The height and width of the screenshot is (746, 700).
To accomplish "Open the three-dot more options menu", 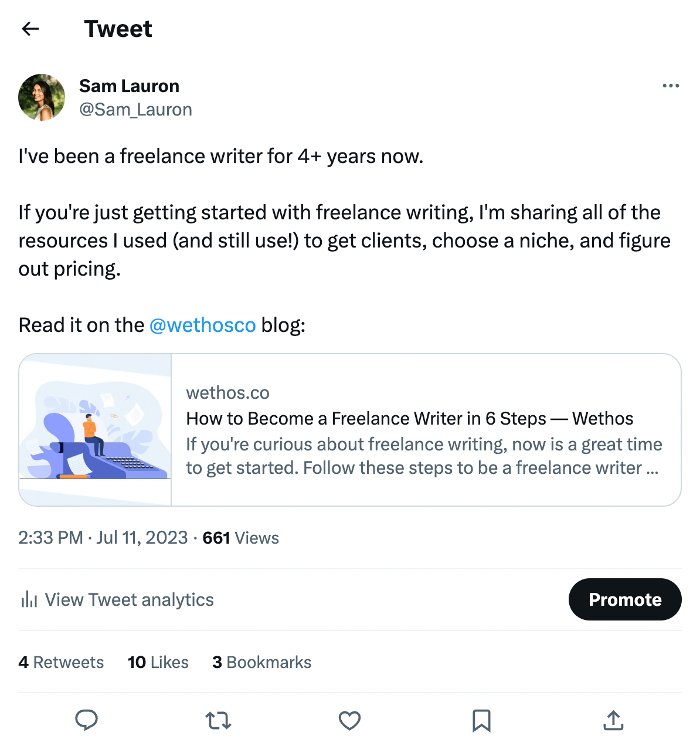I will click(x=670, y=86).
